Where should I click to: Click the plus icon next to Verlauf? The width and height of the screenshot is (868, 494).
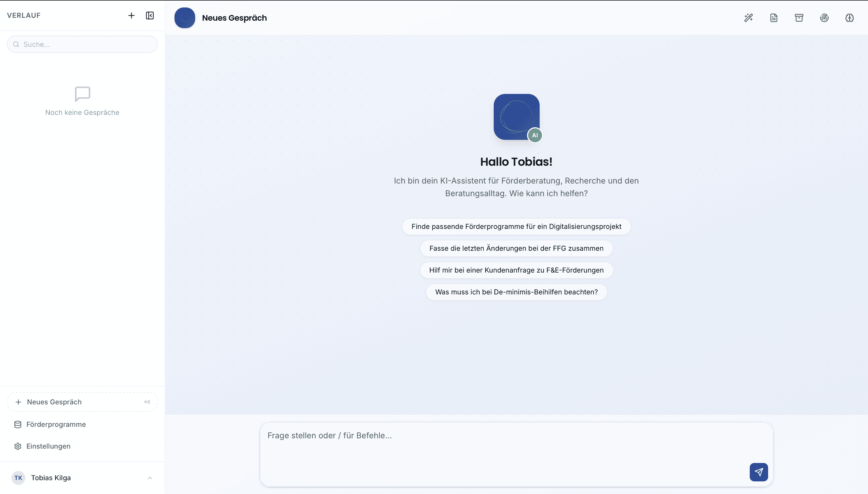(131, 16)
